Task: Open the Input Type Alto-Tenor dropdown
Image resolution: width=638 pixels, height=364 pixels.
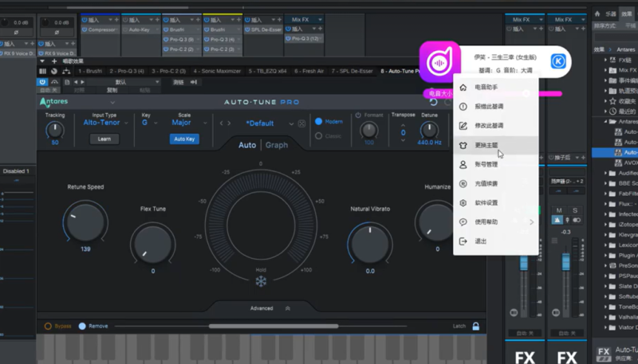Action: click(105, 123)
